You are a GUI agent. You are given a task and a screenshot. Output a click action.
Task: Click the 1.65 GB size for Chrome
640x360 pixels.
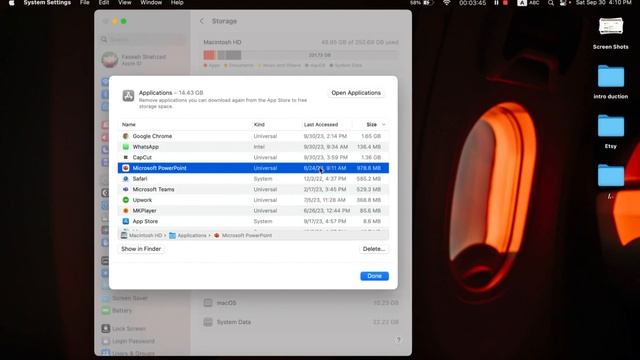(371, 136)
